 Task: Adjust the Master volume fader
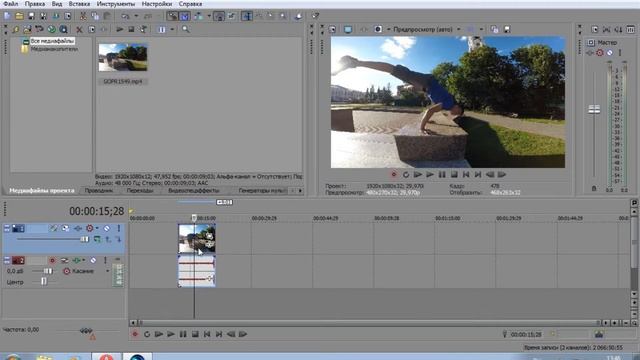point(594,109)
